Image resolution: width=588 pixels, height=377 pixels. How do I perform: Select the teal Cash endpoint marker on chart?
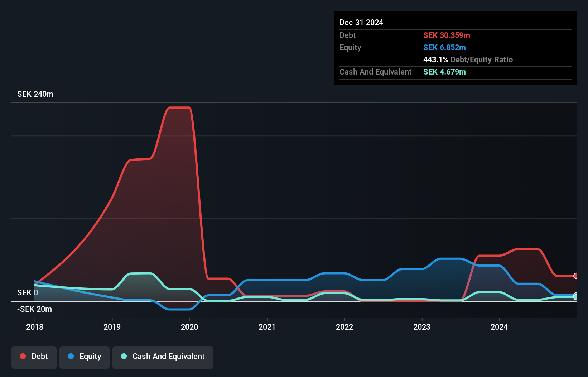tap(575, 297)
